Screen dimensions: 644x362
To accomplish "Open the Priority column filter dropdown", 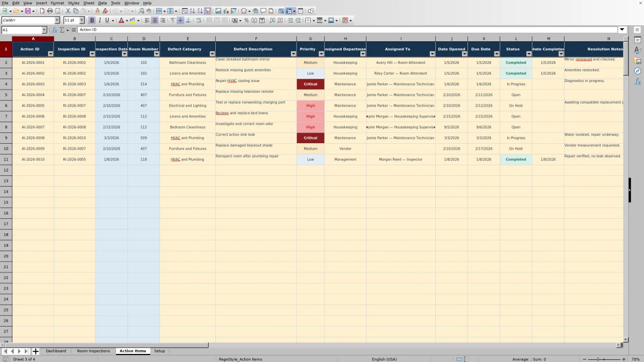I will point(321,54).
